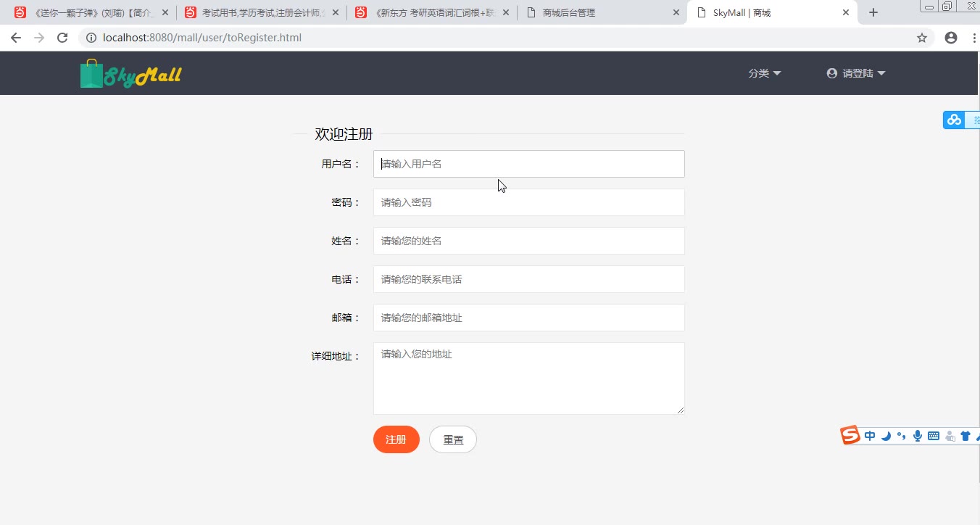Screen dimensions: 980x525
Task: Toggle Sogou Chinese/English mode 中
Action: 870,436
